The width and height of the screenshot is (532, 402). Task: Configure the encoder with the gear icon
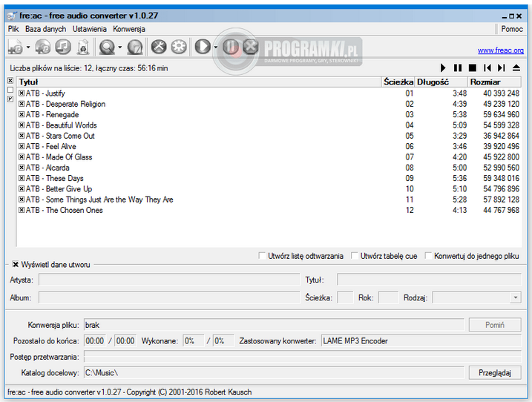pos(179,47)
